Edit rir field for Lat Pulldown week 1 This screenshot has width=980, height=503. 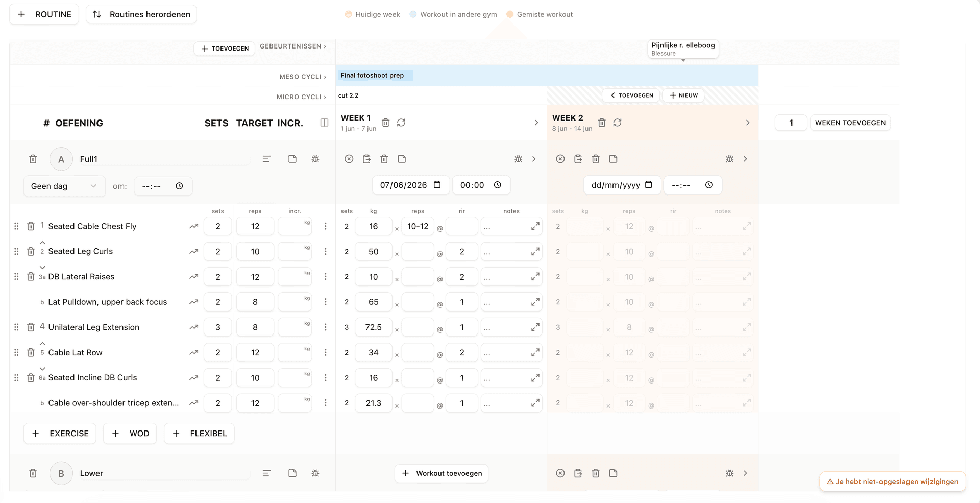point(462,302)
